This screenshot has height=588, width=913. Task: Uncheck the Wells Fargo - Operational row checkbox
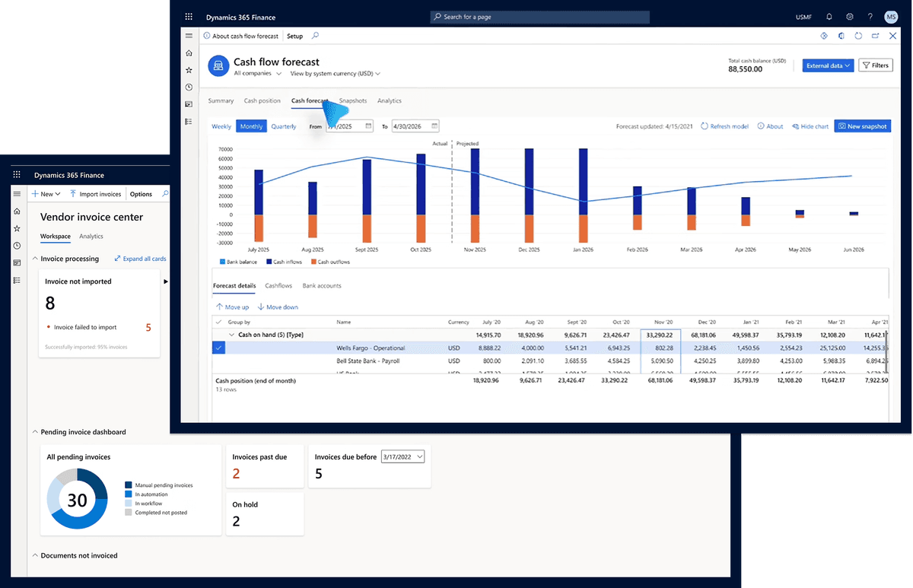tap(219, 348)
